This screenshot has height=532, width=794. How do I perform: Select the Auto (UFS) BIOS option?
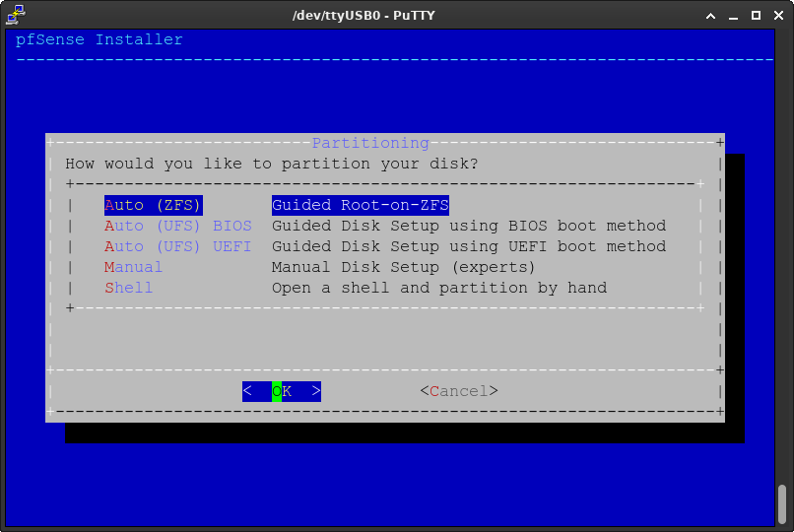click(177, 226)
